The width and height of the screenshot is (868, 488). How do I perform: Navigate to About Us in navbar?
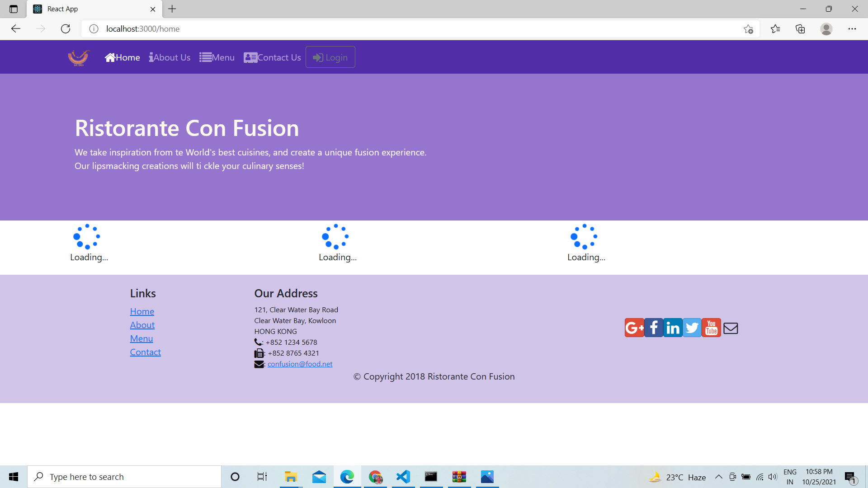(x=170, y=57)
